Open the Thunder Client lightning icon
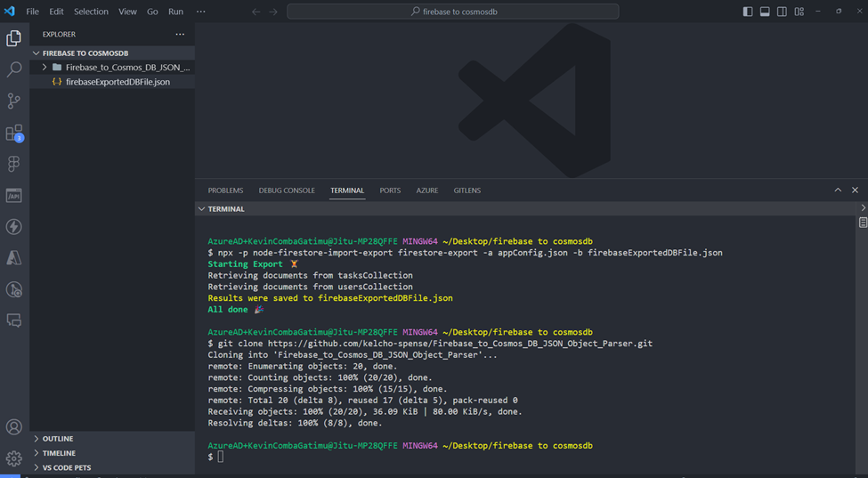This screenshot has width=868, height=478. (14, 226)
